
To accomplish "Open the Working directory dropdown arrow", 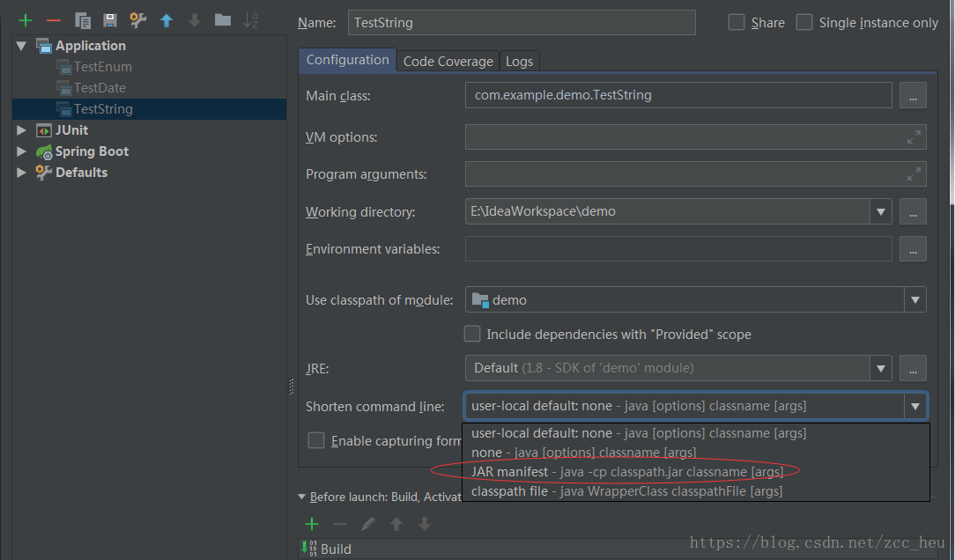I will 880,211.
